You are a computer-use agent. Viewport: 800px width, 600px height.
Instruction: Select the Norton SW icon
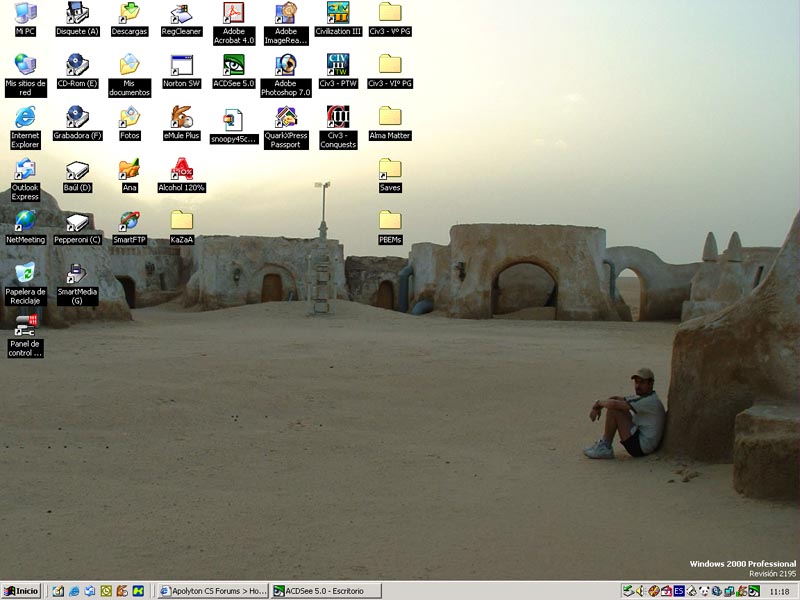[x=181, y=66]
